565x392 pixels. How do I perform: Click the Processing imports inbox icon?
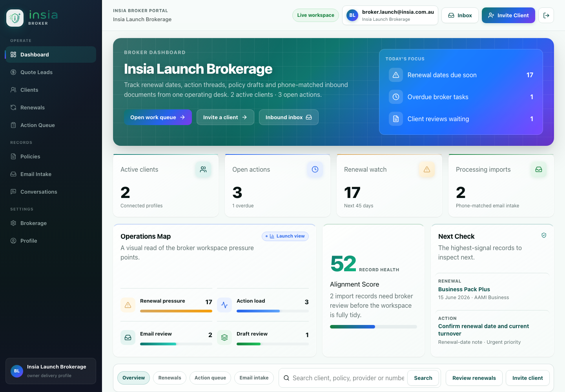[539, 169]
